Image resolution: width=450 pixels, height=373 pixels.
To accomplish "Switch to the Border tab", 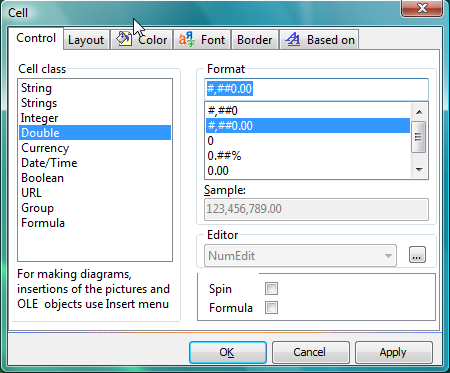I will tap(255, 40).
